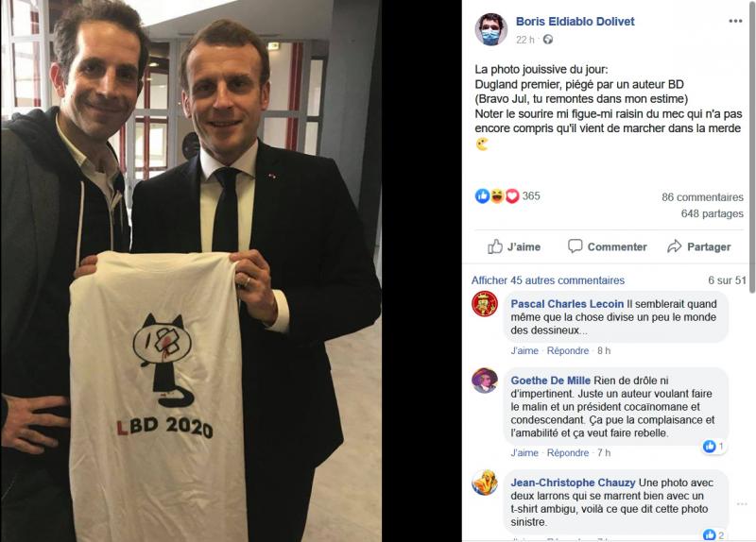Open Goethe De Mille's avatar picture
Viewport: 756px width, 542px height.
[x=485, y=381]
